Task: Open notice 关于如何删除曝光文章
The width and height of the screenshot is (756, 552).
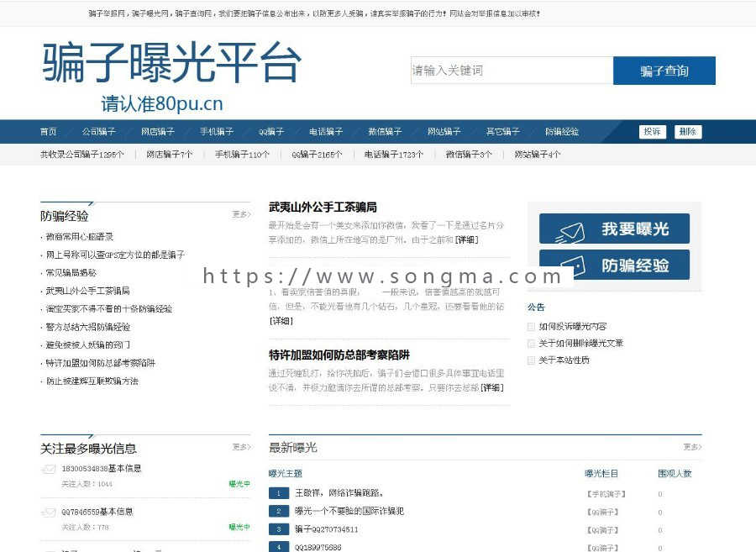Action: (581, 344)
